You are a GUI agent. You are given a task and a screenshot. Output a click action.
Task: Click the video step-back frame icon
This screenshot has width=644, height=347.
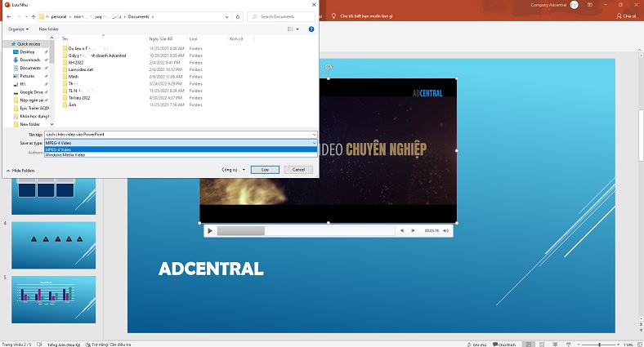401,231
